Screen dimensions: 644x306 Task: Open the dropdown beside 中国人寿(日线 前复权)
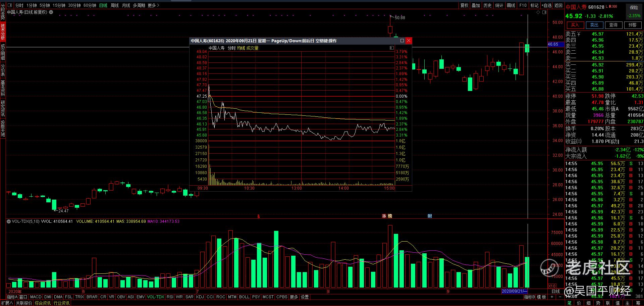51,12
